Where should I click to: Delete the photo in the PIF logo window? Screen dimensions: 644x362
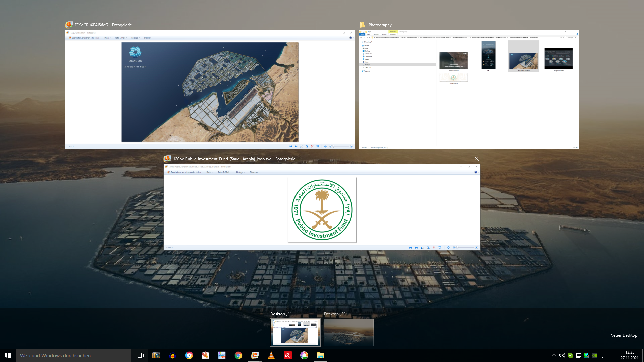434,248
